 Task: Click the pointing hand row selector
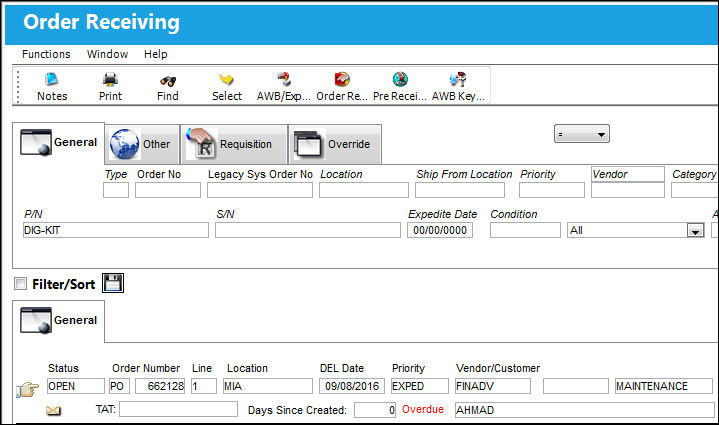coord(28,390)
